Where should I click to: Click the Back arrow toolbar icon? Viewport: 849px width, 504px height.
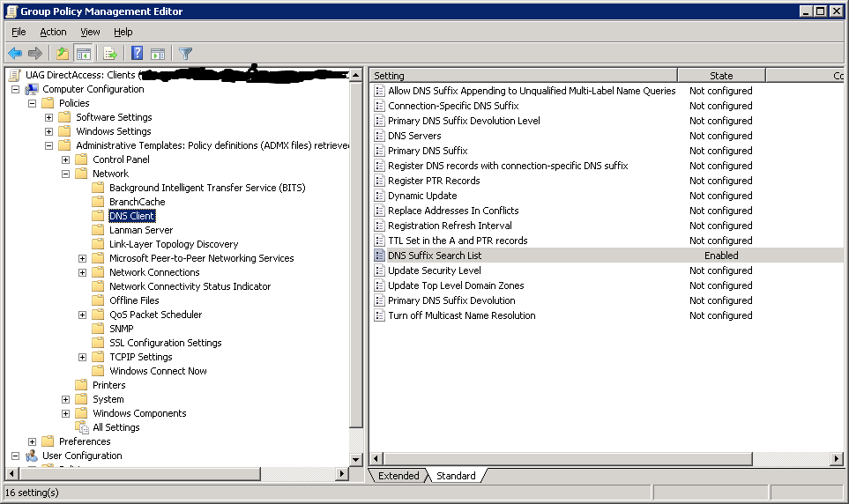tap(15, 53)
